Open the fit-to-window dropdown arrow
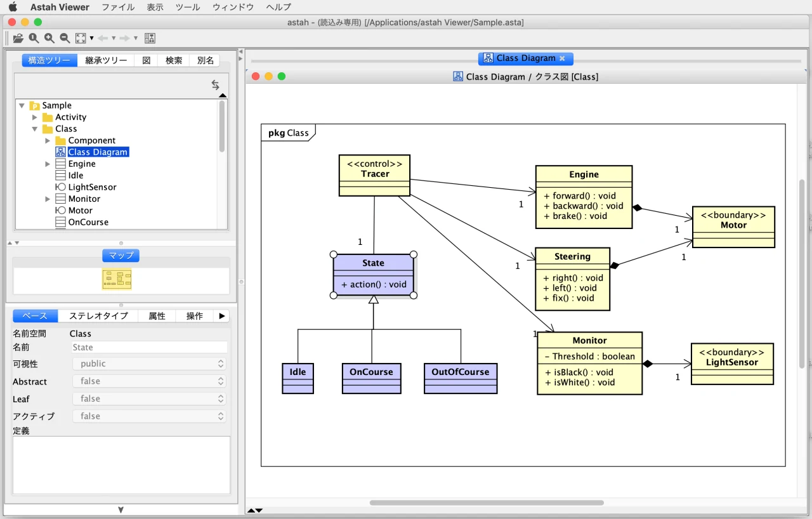The height and width of the screenshot is (519, 812). 91,39
